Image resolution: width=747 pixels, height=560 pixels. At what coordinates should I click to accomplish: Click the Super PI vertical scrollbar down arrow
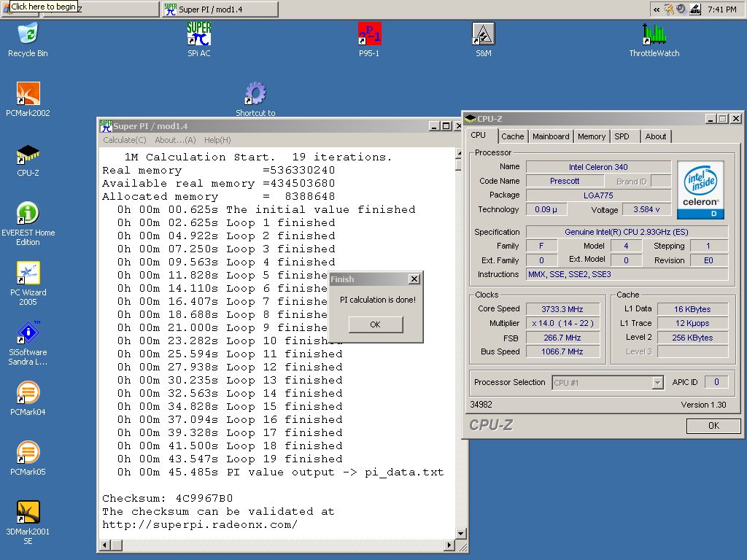coord(461,533)
